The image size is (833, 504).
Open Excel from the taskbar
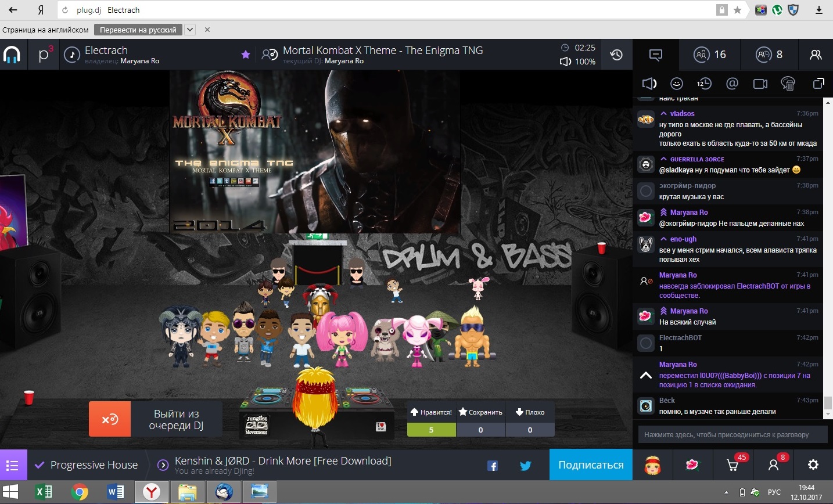click(44, 492)
